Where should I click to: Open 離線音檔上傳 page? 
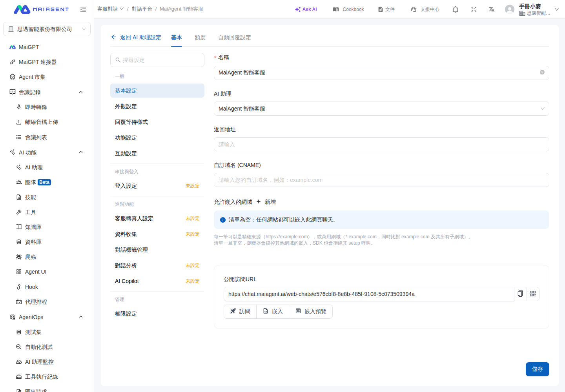pos(47,122)
